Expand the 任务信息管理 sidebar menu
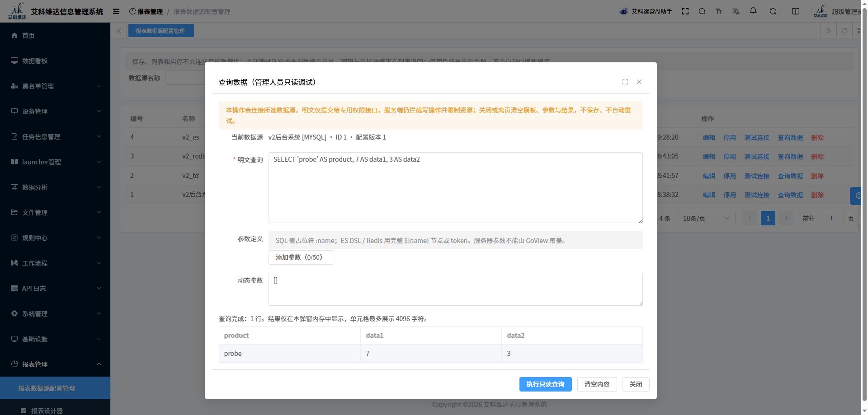Image resolution: width=868 pixels, height=415 pixels. click(55, 136)
